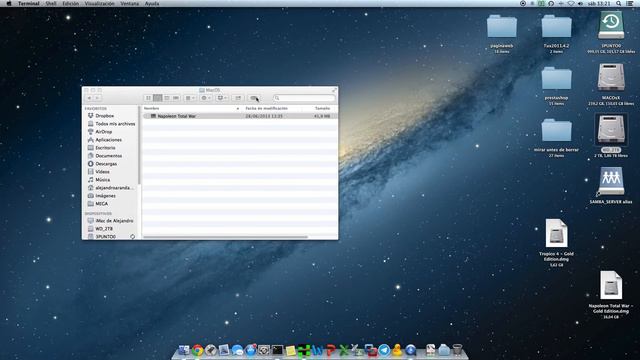Click the Finder horizontal scrollbar
This screenshot has height=360, width=640.
225,237
